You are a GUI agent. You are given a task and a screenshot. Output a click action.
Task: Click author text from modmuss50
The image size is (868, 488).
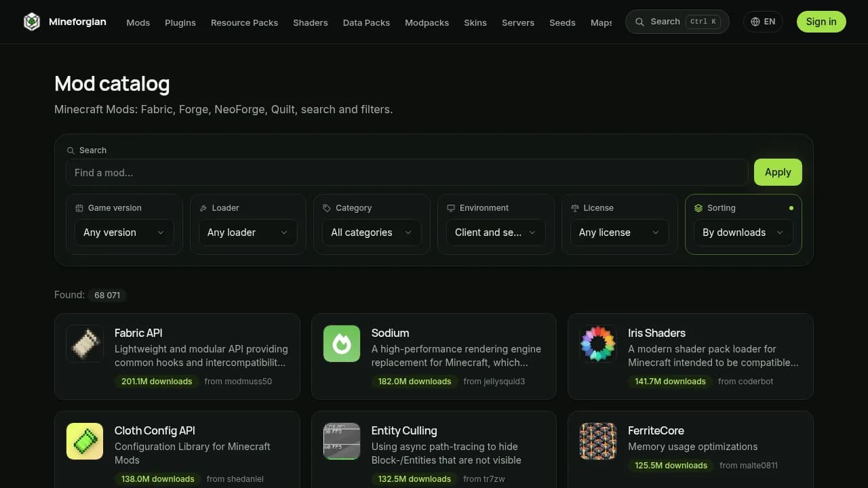pos(238,382)
